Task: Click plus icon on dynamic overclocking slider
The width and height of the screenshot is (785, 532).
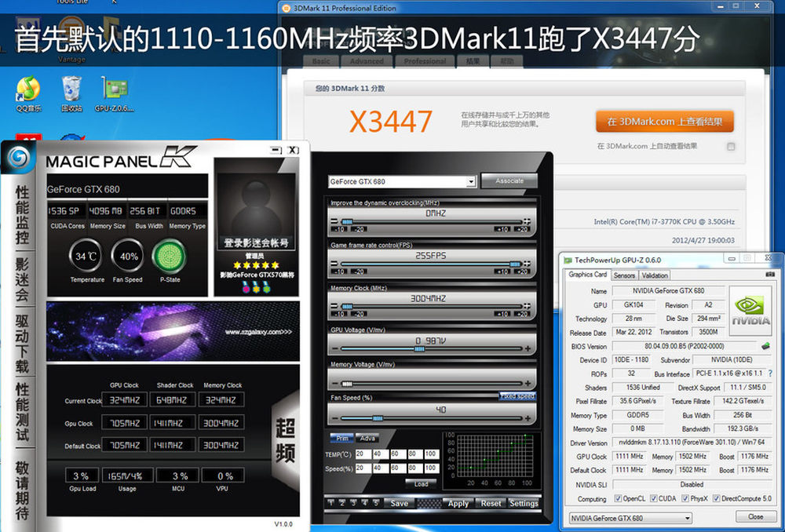Action: point(527,221)
